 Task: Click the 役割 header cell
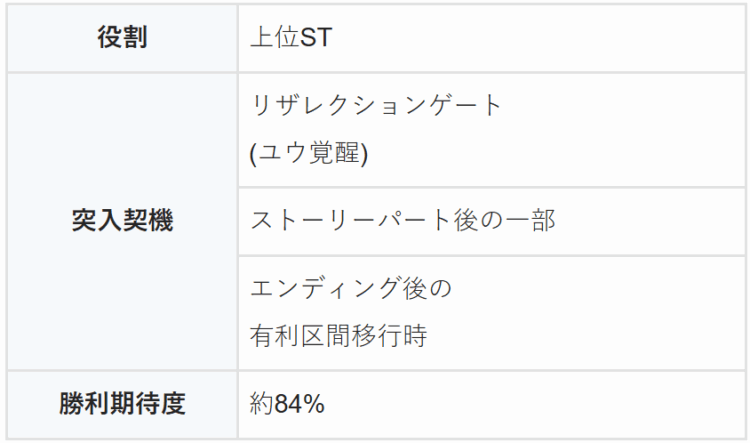click(x=122, y=38)
